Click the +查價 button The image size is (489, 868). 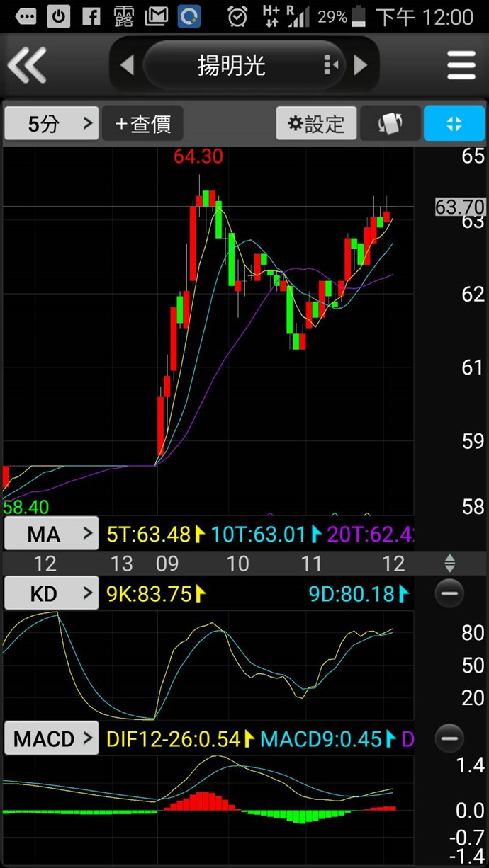(142, 124)
